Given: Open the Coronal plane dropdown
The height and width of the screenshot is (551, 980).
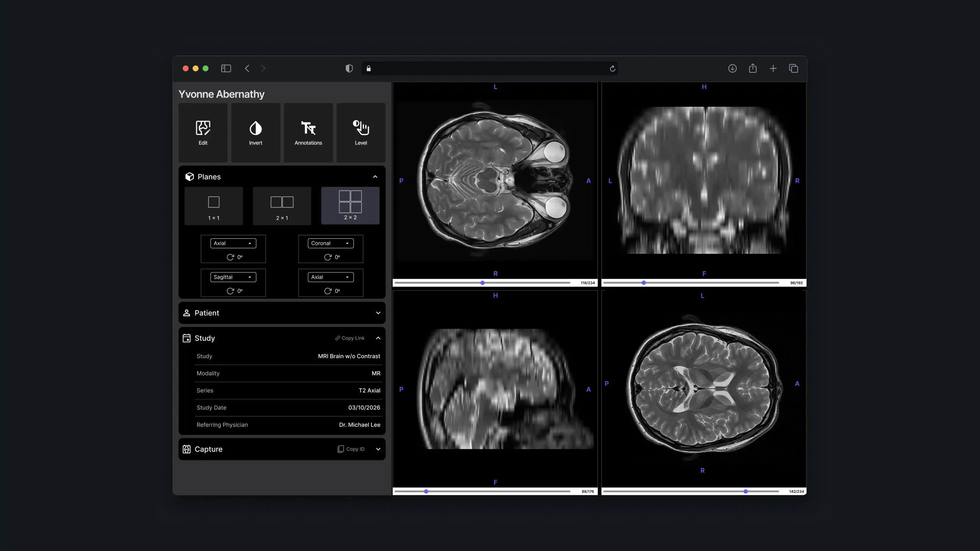Looking at the screenshot, I should click(331, 243).
